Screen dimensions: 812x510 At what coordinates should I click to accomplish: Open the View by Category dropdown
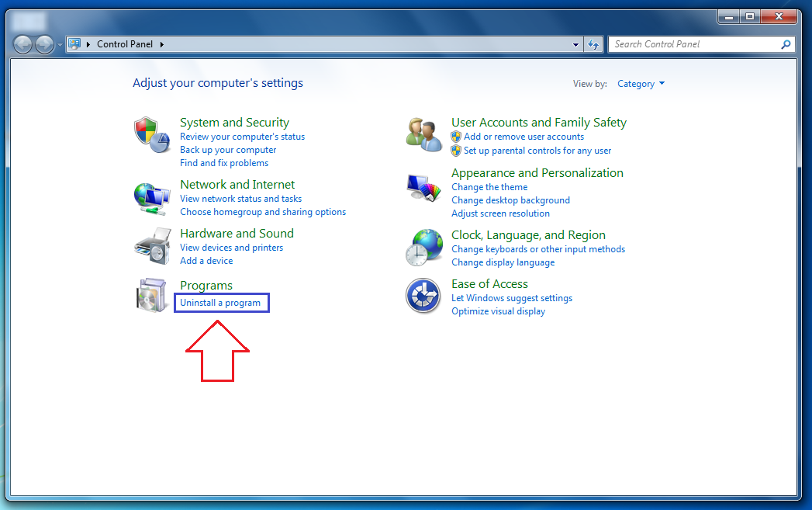[641, 84]
